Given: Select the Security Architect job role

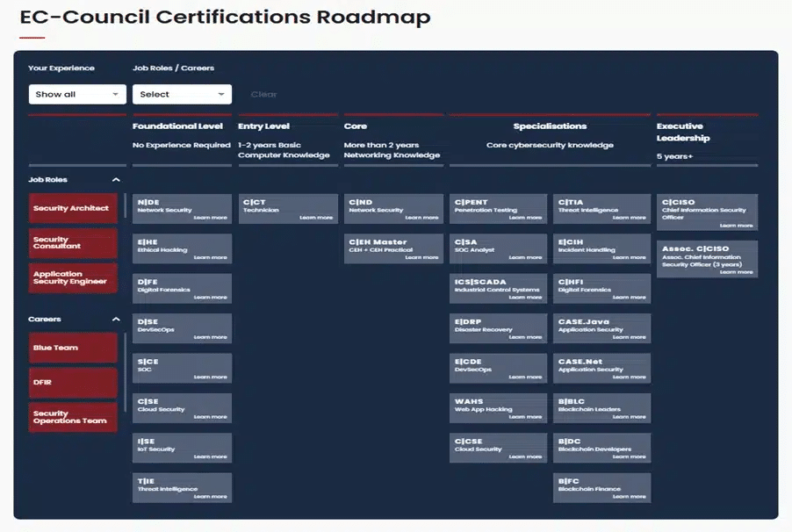Looking at the screenshot, I should pyautogui.click(x=73, y=209).
